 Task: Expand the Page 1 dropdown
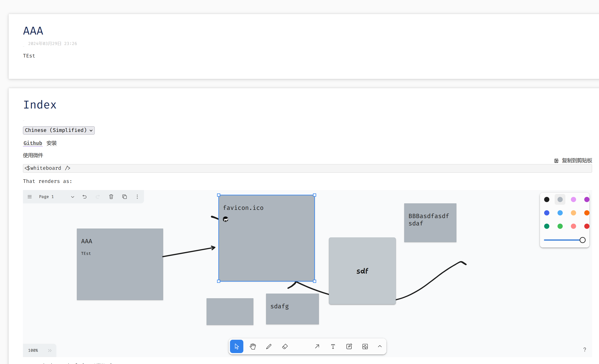tap(72, 197)
